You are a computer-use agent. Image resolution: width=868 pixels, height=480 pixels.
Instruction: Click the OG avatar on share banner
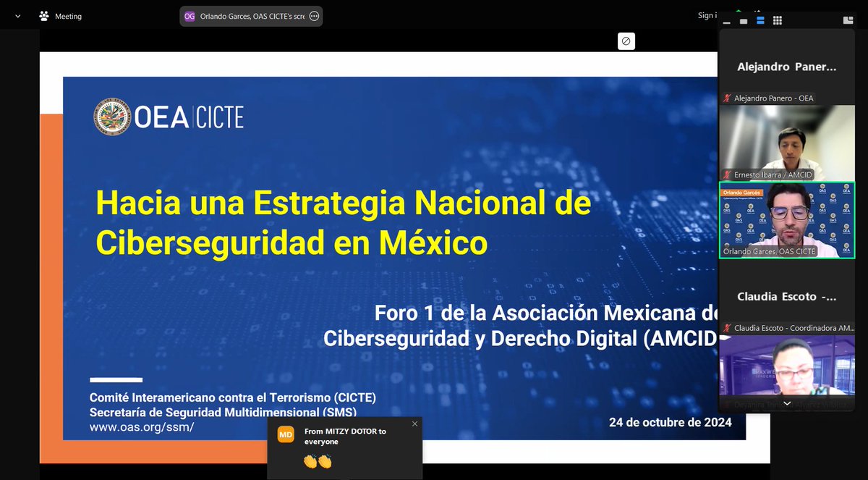tap(190, 16)
